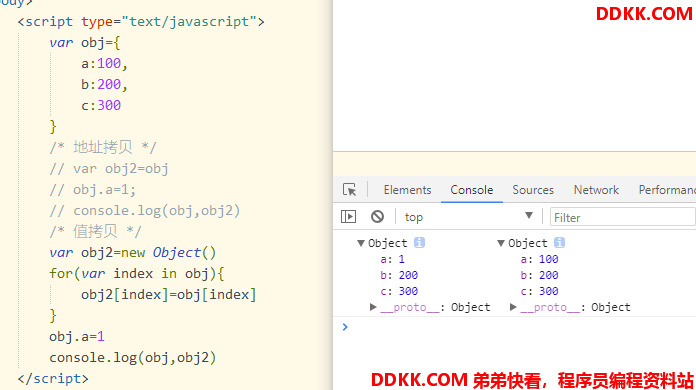The image size is (696, 390).
Task: Select the Console tab
Action: 471,190
